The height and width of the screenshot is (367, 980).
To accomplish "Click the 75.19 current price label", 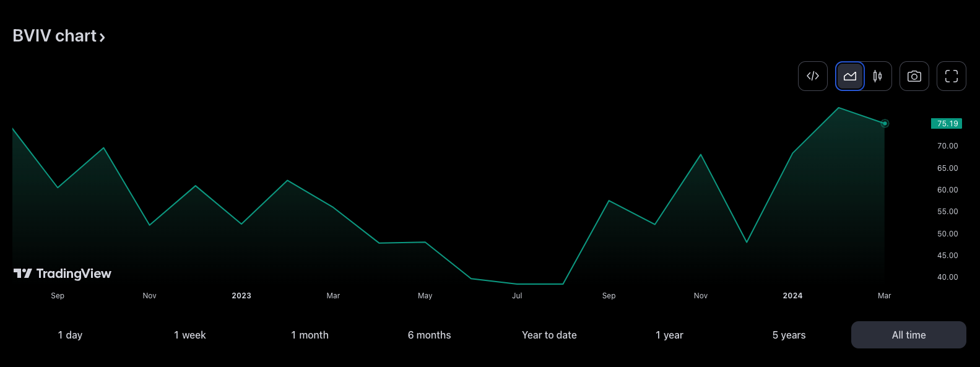I will coord(947,124).
